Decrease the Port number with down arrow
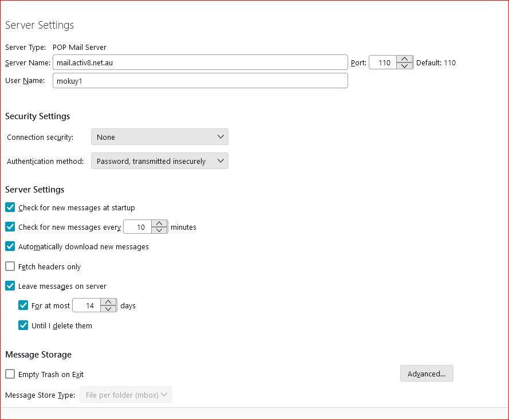 point(404,66)
